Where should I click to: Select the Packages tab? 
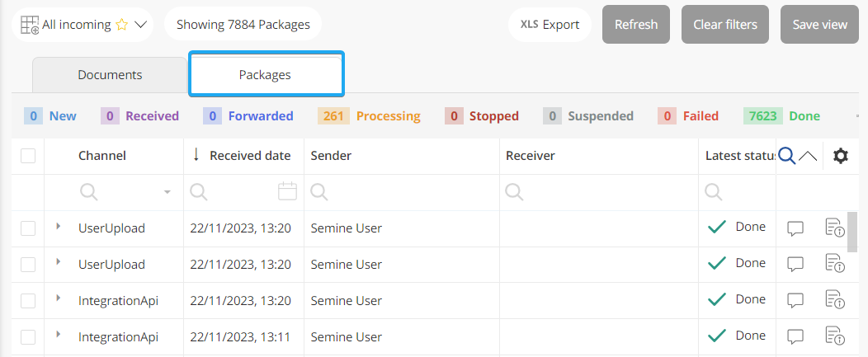click(265, 75)
